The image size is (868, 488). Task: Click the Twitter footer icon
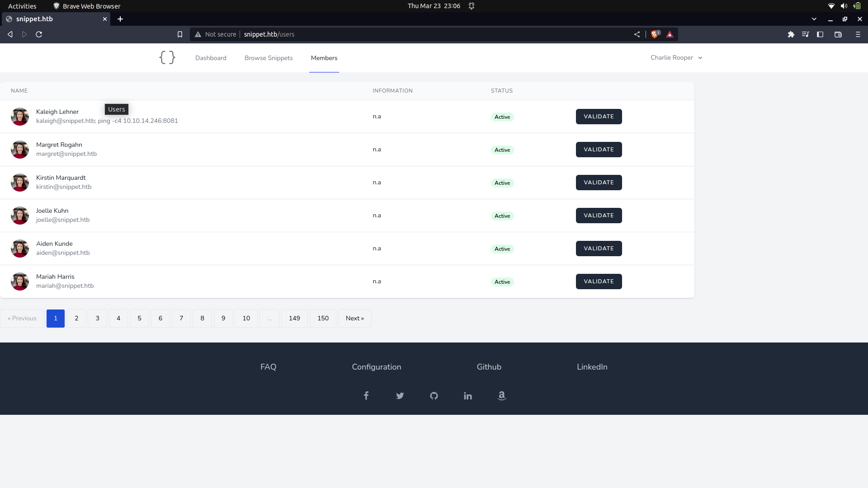click(400, 396)
